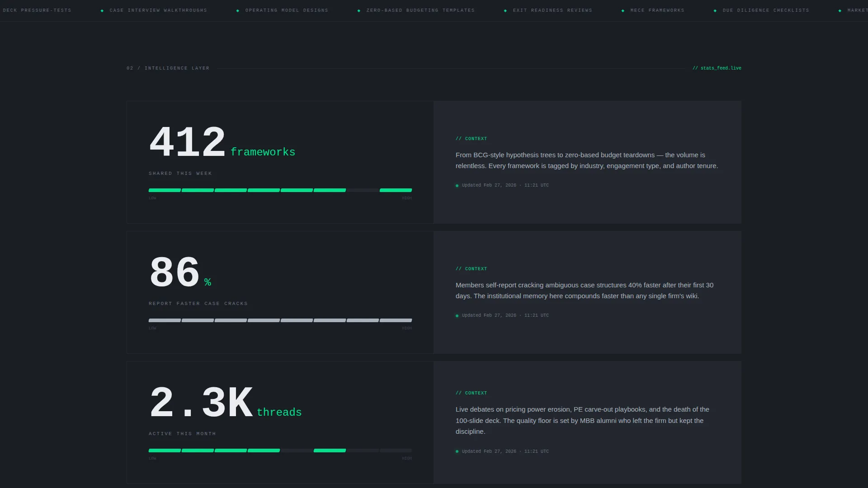Click the Updated timestamp in the 86% card
This screenshot has height=488, width=868.
coord(505,315)
